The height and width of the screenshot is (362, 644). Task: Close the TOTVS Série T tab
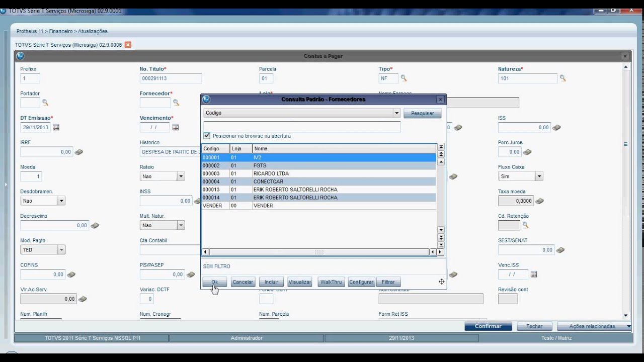tap(128, 45)
